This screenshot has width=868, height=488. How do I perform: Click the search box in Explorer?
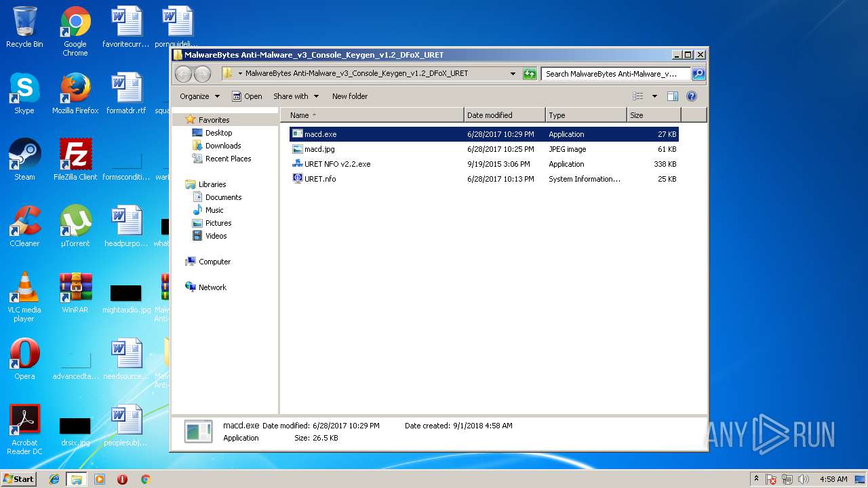(616, 74)
